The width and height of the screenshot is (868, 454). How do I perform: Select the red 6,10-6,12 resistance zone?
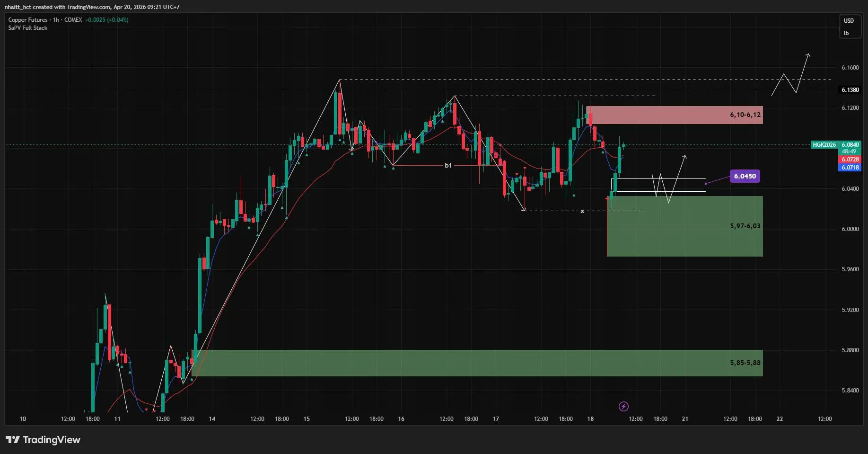674,115
